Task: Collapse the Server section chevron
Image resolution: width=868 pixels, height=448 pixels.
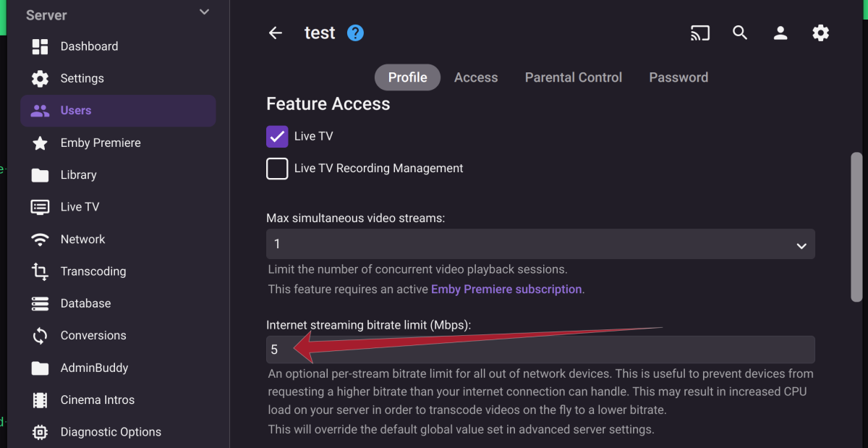Action: 205,12
